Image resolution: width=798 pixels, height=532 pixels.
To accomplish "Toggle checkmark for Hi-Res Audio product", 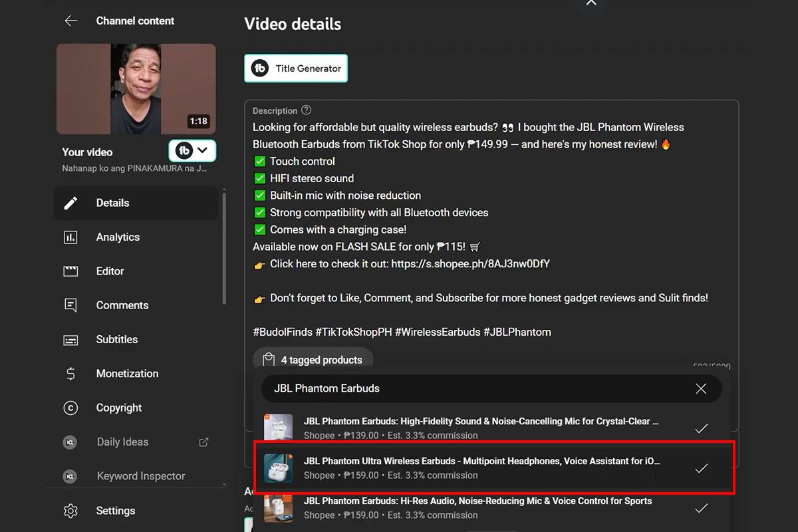I will [701, 508].
